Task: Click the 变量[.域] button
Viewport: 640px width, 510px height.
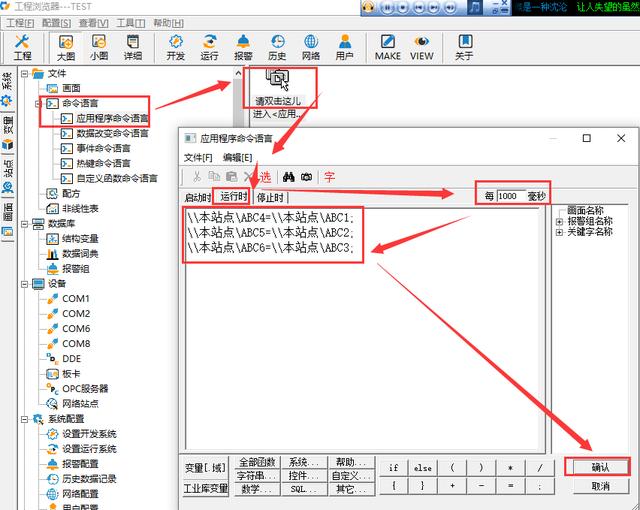Action: click(x=205, y=468)
